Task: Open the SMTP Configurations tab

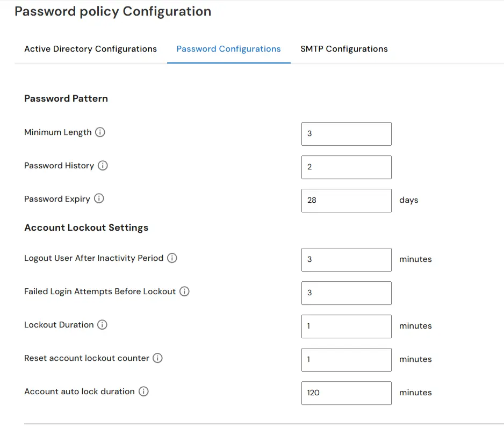Action: pyautogui.click(x=344, y=49)
